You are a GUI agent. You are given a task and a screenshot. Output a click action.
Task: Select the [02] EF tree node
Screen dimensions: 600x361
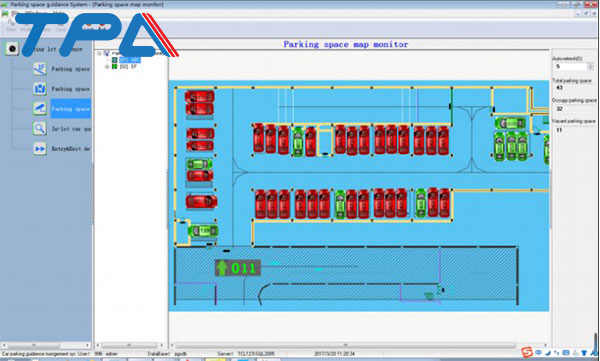coord(128,67)
